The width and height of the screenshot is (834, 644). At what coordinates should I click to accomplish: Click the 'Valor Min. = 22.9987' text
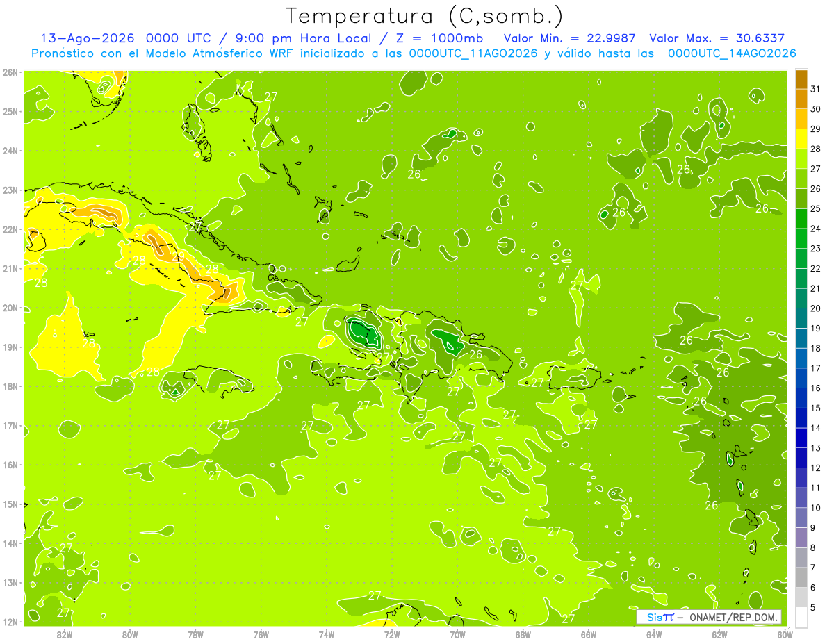[x=570, y=38]
